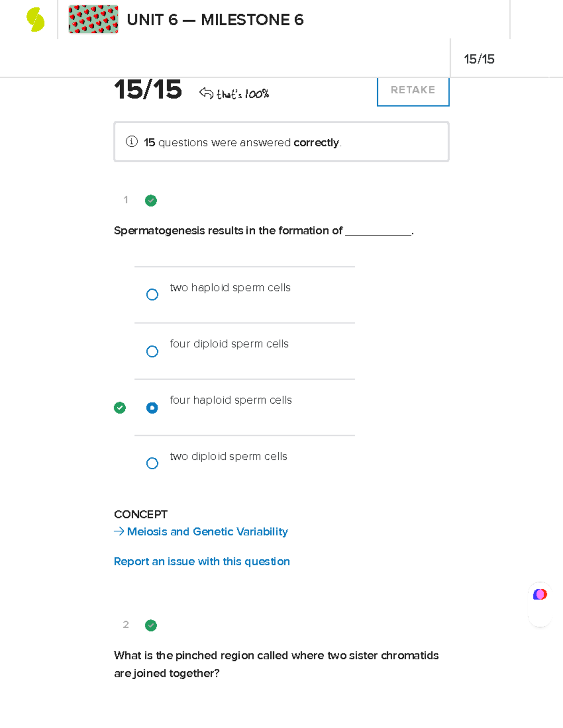Click the green correct-answer check beside the selected option
The image size is (563, 728).
(120, 408)
